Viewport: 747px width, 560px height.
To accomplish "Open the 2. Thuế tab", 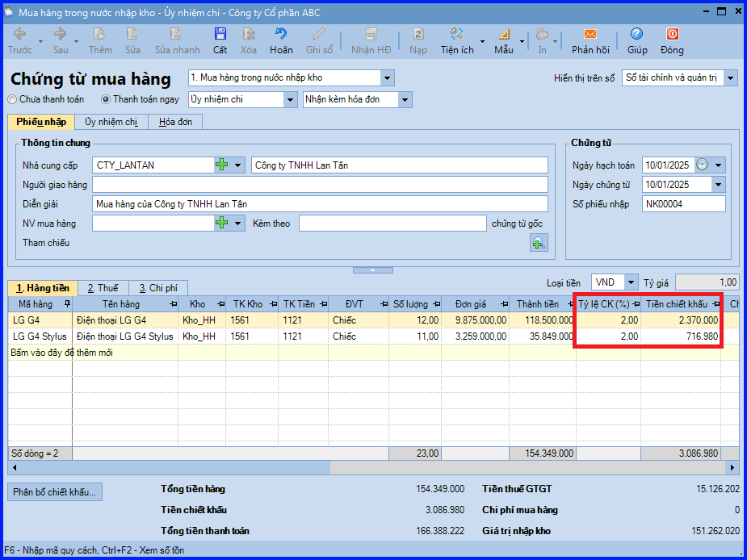I will pyautogui.click(x=103, y=288).
